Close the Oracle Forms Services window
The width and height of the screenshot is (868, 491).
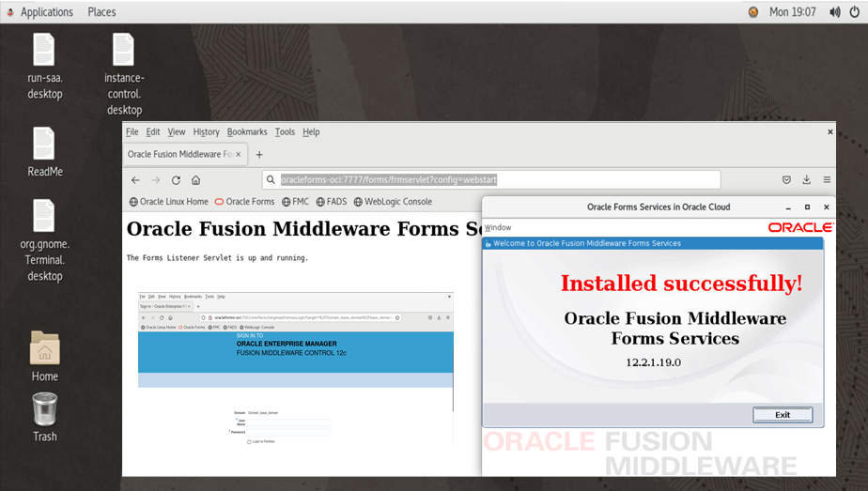click(827, 207)
